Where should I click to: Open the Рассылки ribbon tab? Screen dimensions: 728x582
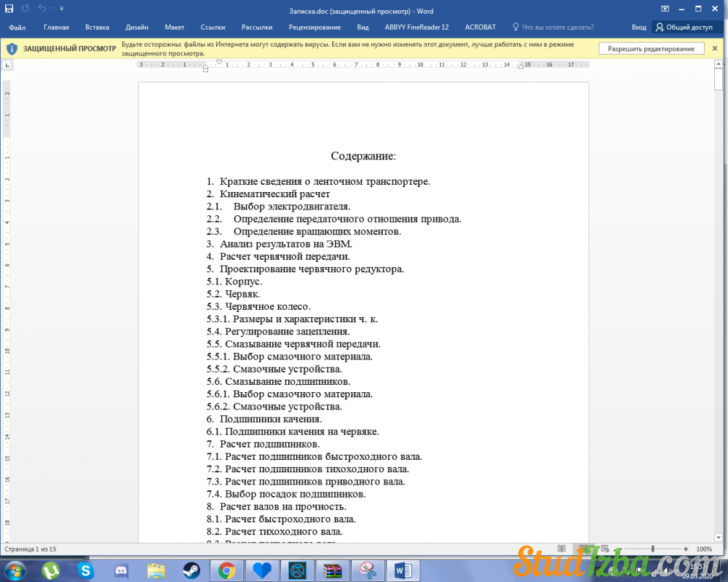click(x=257, y=28)
